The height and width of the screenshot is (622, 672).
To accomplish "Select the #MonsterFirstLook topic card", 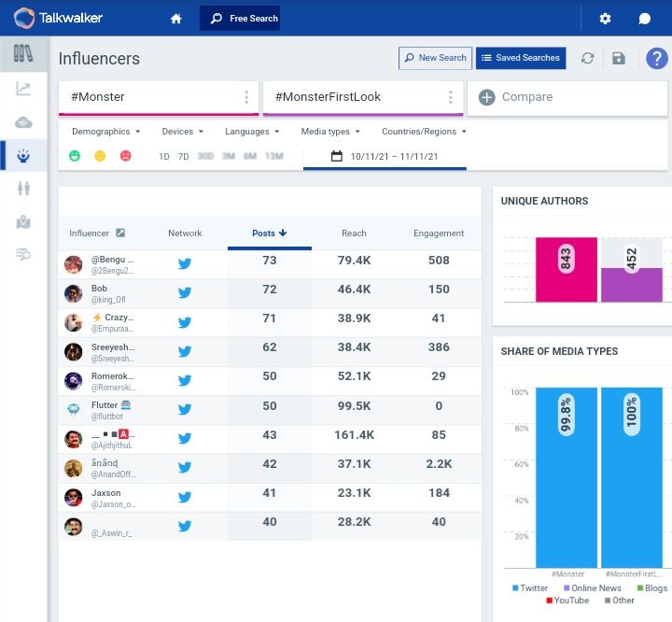I will [x=362, y=98].
